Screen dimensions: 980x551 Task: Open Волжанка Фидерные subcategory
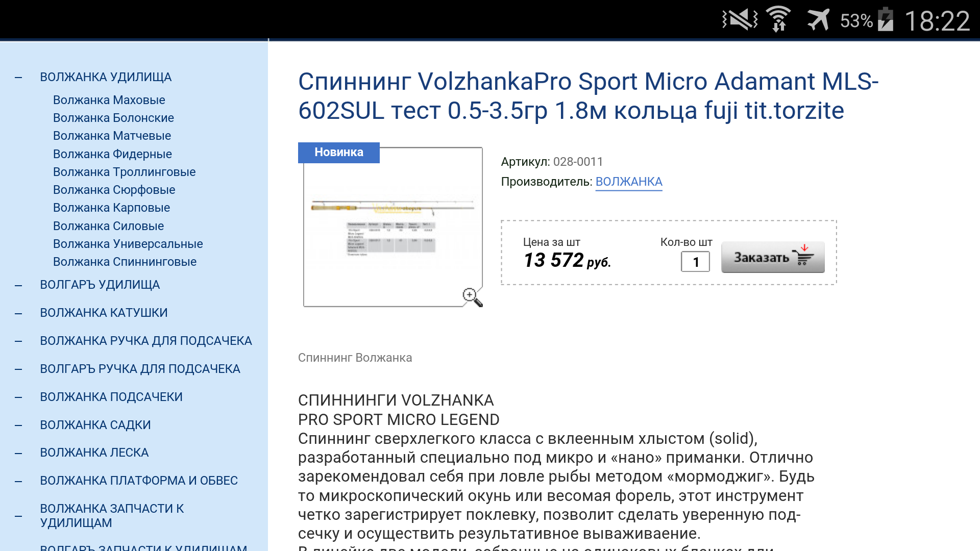click(112, 154)
